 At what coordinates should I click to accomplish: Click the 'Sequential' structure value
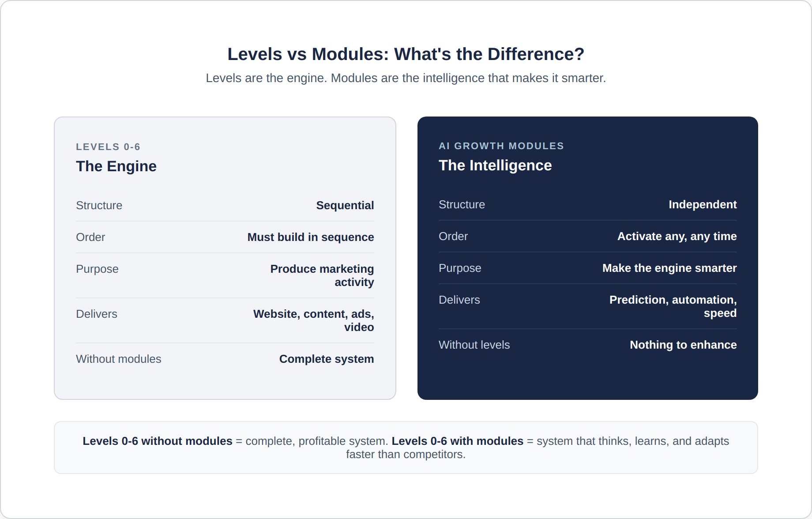click(x=345, y=206)
